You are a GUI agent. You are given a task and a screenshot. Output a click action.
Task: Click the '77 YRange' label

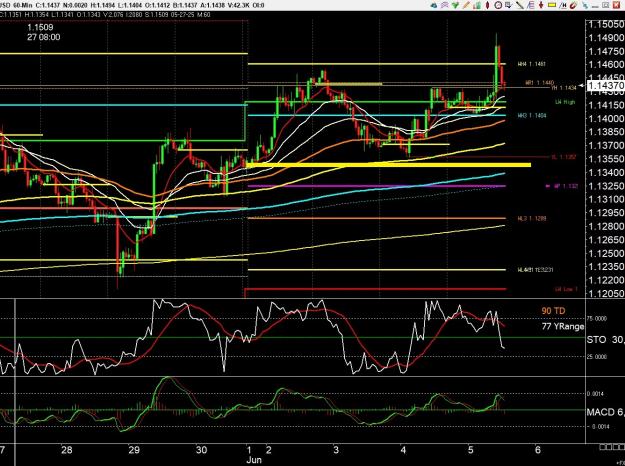tap(563, 327)
